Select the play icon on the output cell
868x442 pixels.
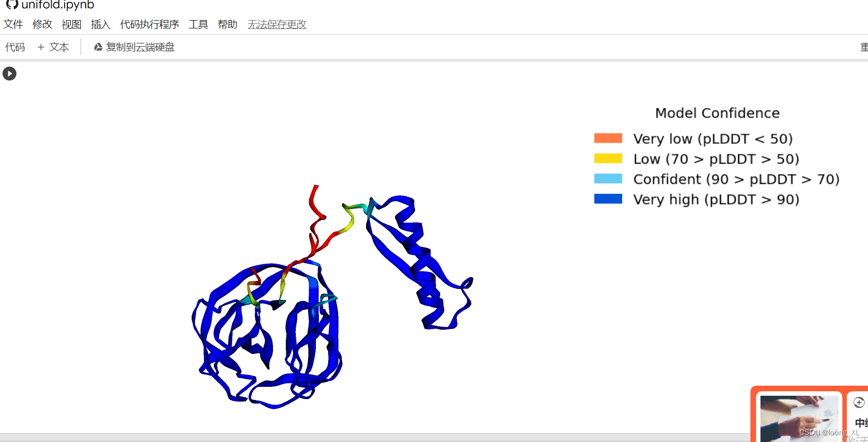(9, 73)
